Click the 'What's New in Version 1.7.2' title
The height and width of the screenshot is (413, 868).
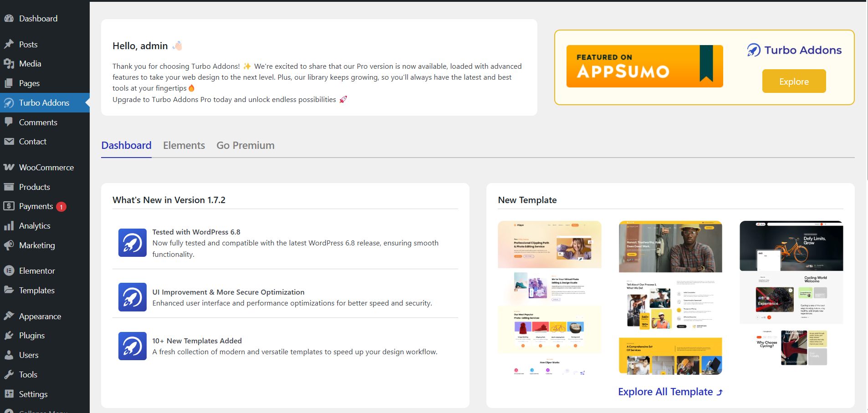[169, 200]
